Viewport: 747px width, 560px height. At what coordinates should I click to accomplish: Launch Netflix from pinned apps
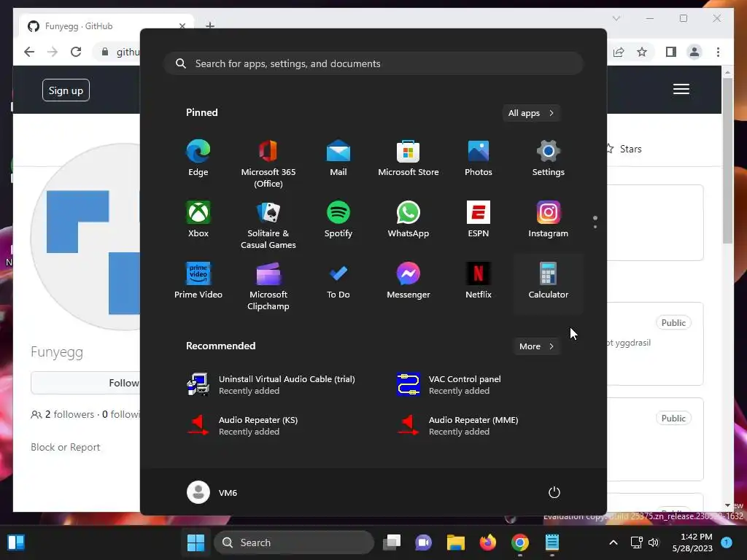tap(479, 281)
